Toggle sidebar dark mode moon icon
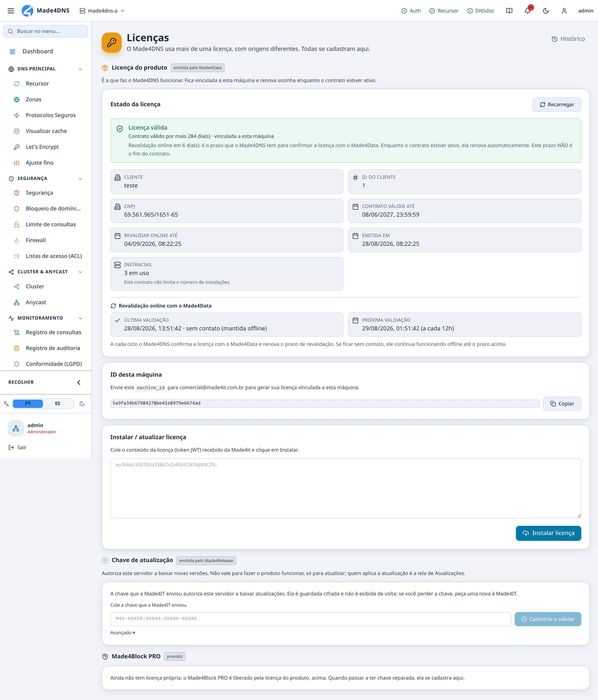 point(82,404)
